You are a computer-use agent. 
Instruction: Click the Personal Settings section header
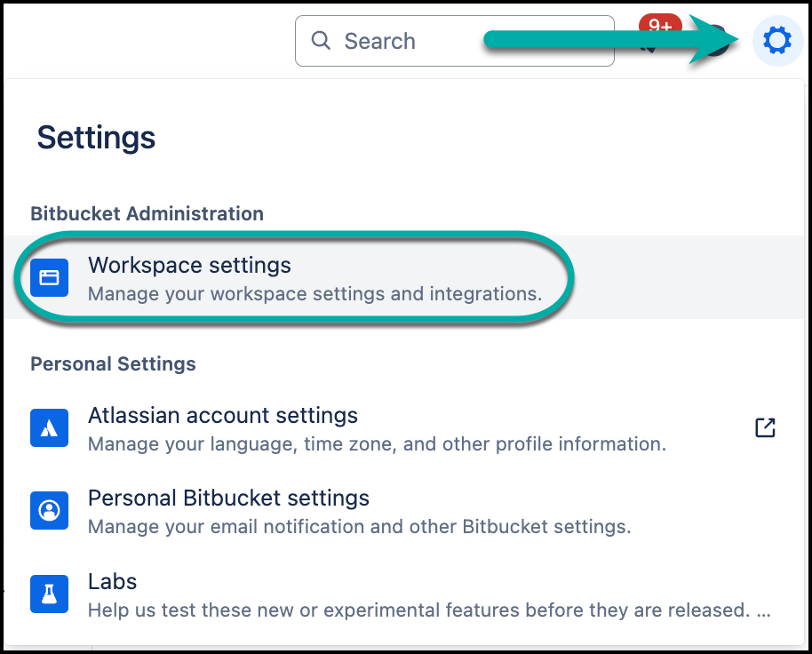pyautogui.click(x=113, y=363)
